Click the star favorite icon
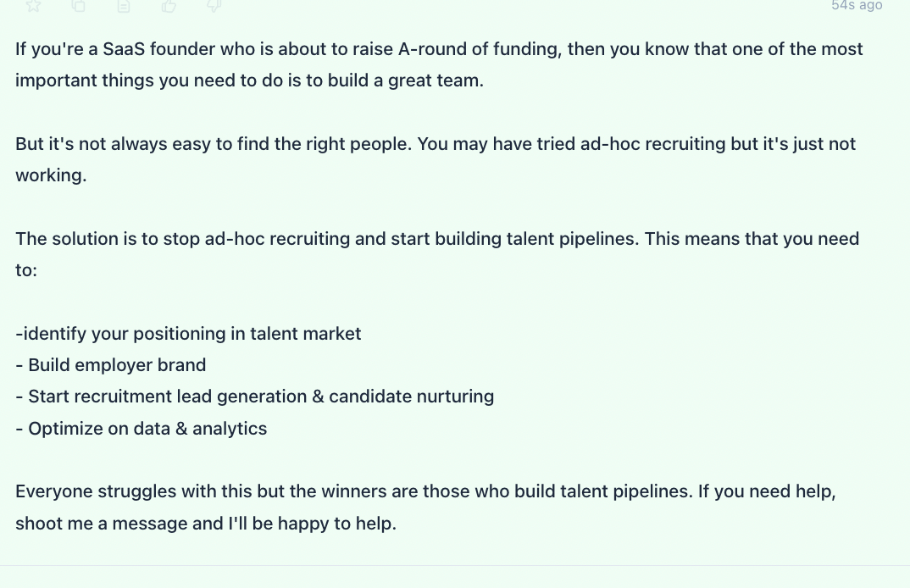This screenshot has width=910, height=588. 34,5
